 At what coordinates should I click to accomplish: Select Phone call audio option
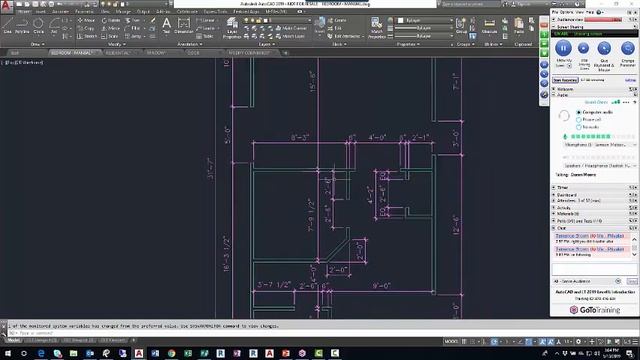click(578, 120)
